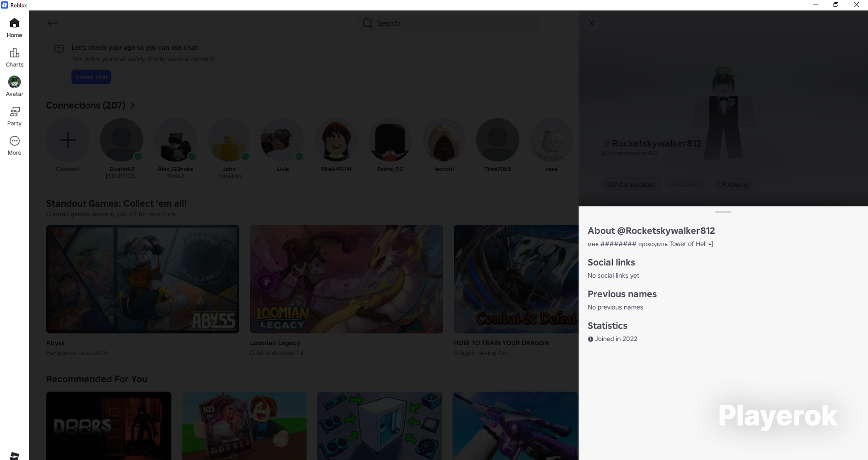868x460 pixels.
Task: Grab the profile sheet drag handle
Action: tap(723, 212)
